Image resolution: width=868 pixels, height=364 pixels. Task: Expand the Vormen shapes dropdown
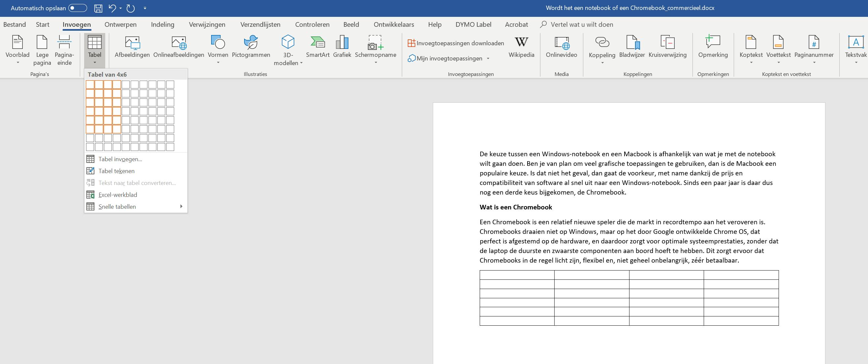coord(218,62)
